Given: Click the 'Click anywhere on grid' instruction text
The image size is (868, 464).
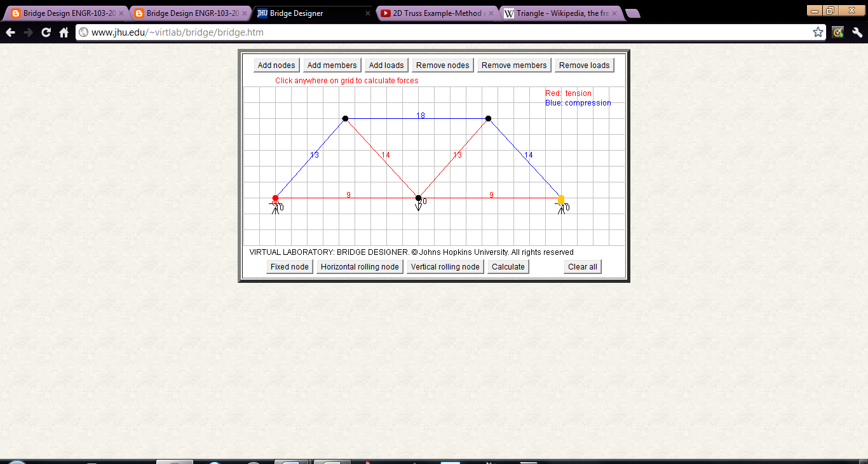Looking at the screenshot, I should click(347, 81).
